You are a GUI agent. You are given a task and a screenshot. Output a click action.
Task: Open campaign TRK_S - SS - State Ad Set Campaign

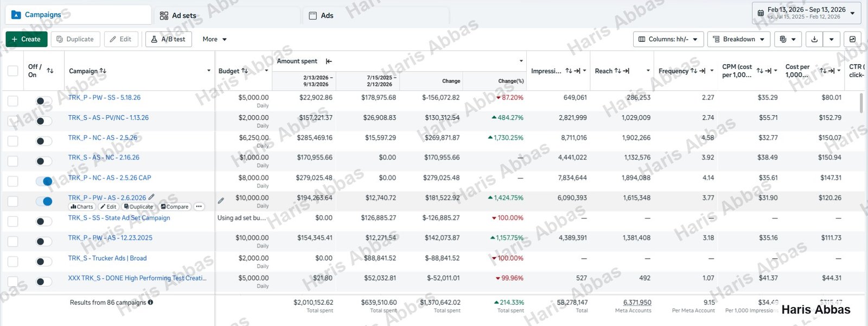click(x=119, y=218)
